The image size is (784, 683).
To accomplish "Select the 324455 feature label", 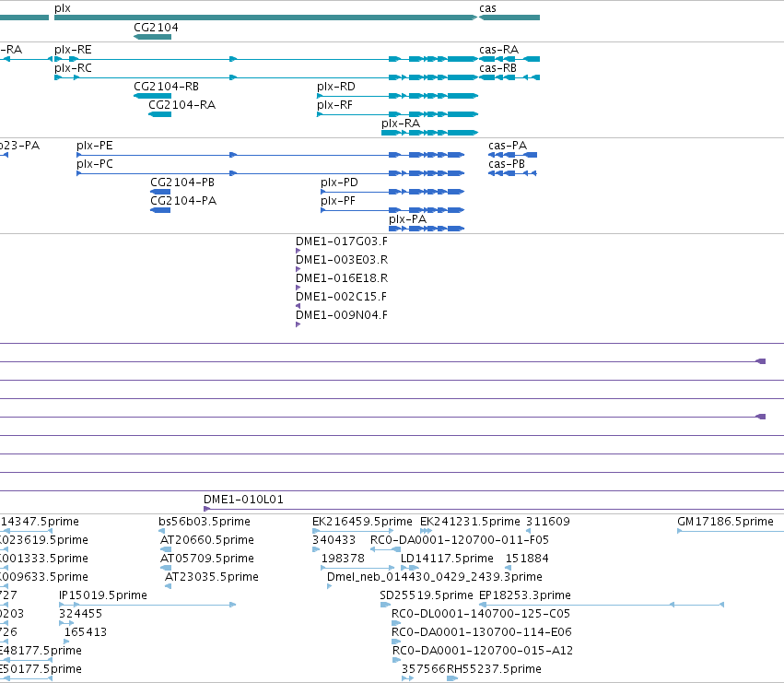I will 80,614.
